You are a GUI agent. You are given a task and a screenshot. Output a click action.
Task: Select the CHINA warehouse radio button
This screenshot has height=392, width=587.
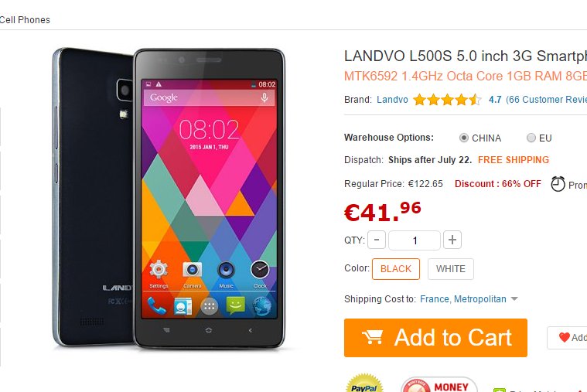point(464,138)
